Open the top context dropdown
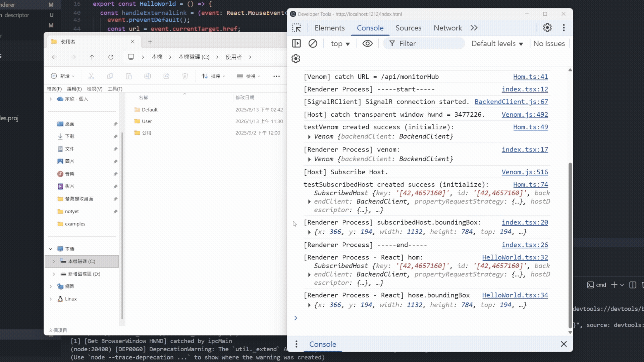Screen dimensions: 644x362 coord(340,44)
